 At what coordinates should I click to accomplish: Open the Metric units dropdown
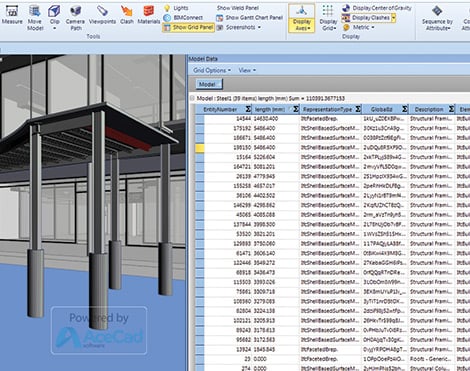point(359,27)
